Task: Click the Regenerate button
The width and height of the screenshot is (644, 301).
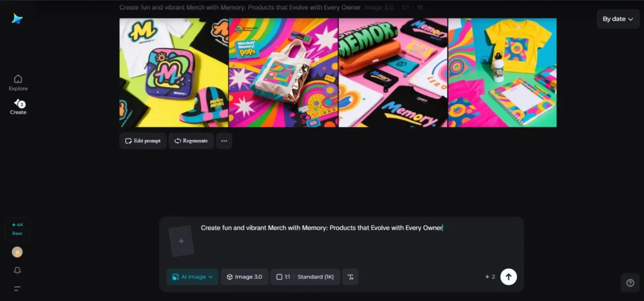Action: (191, 141)
